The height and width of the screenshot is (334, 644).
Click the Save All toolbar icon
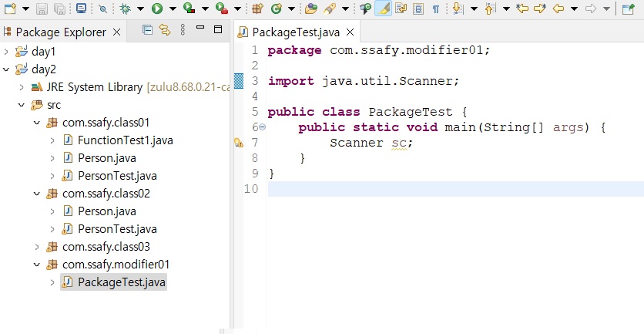(60, 8)
